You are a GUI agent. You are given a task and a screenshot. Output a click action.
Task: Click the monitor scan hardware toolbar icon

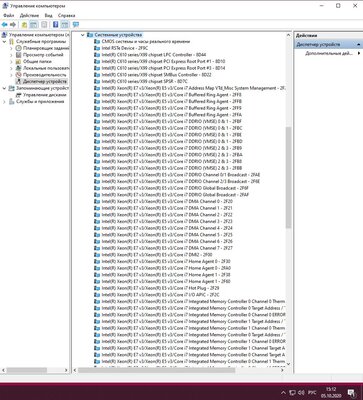click(x=76, y=25)
